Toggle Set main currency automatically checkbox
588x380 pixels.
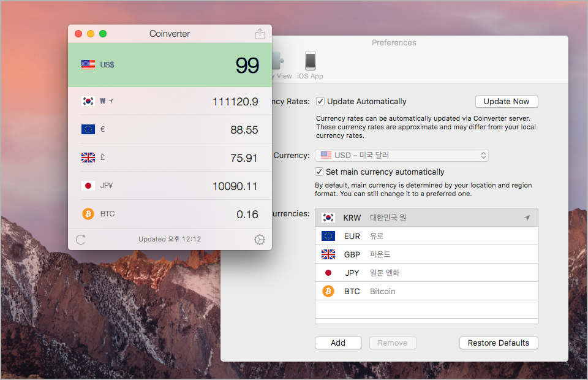318,172
